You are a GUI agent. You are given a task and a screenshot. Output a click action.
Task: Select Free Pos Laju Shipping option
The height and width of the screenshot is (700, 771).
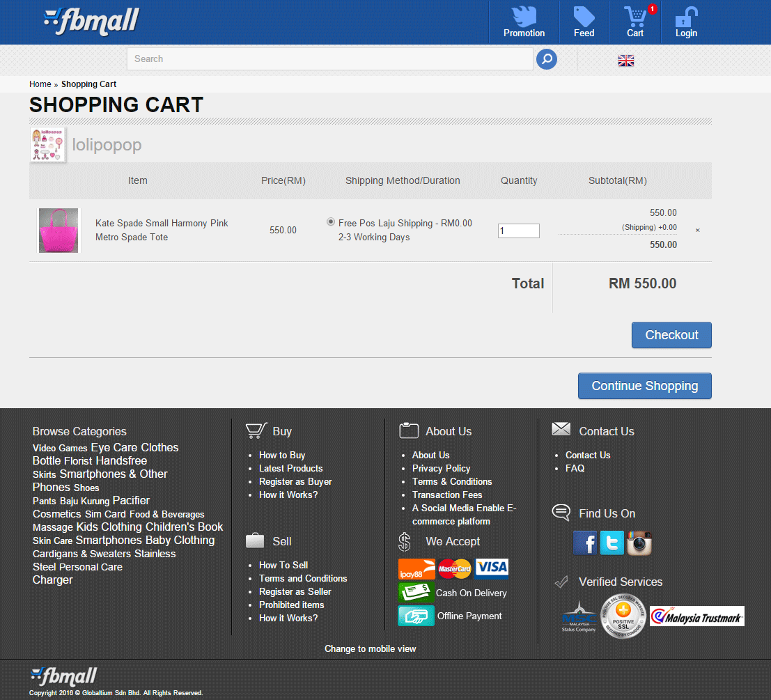pyautogui.click(x=331, y=222)
